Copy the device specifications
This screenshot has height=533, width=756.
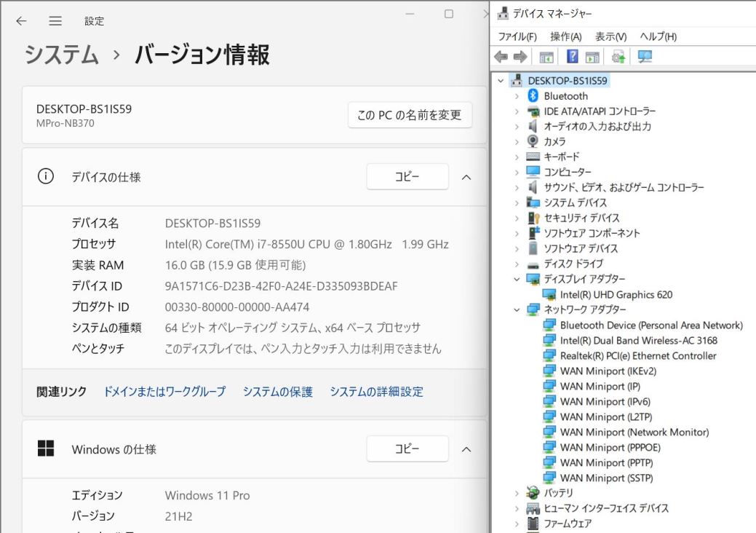pos(407,176)
